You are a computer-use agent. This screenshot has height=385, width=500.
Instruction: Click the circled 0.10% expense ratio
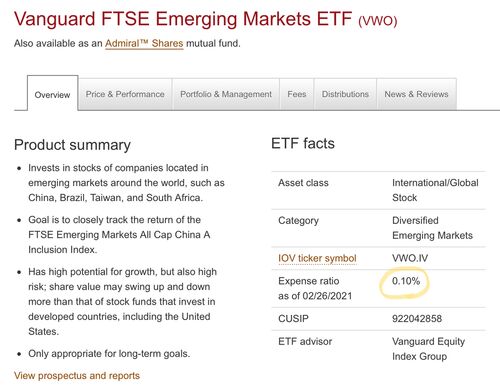click(x=406, y=281)
